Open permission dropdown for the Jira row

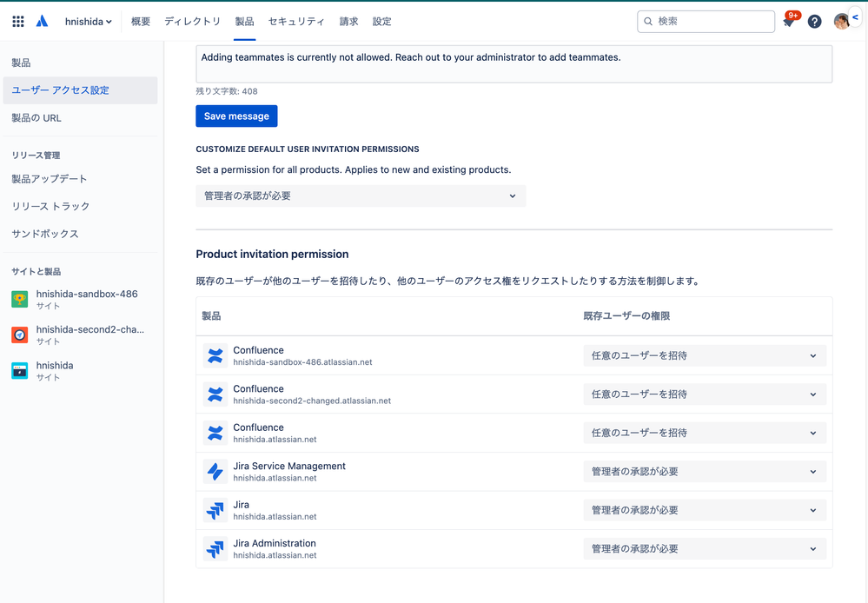(x=705, y=511)
